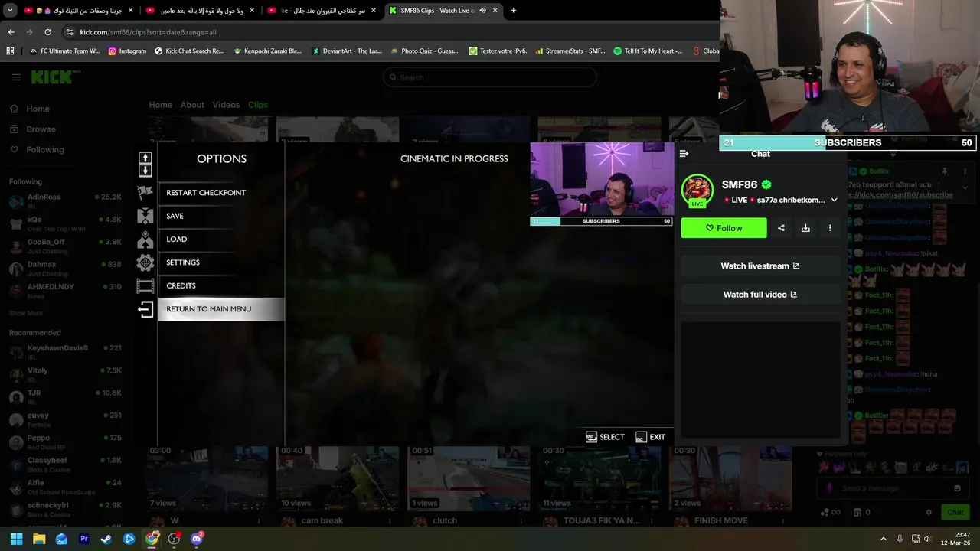This screenshot has width=980, height=551.
Task: Open File Explorer from the taskbar
Action: pyautogui.click(x=39, y=539)
